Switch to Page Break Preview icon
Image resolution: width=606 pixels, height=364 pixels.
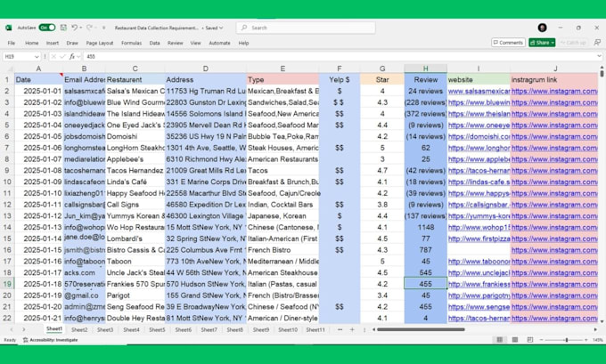click(530, 340)
